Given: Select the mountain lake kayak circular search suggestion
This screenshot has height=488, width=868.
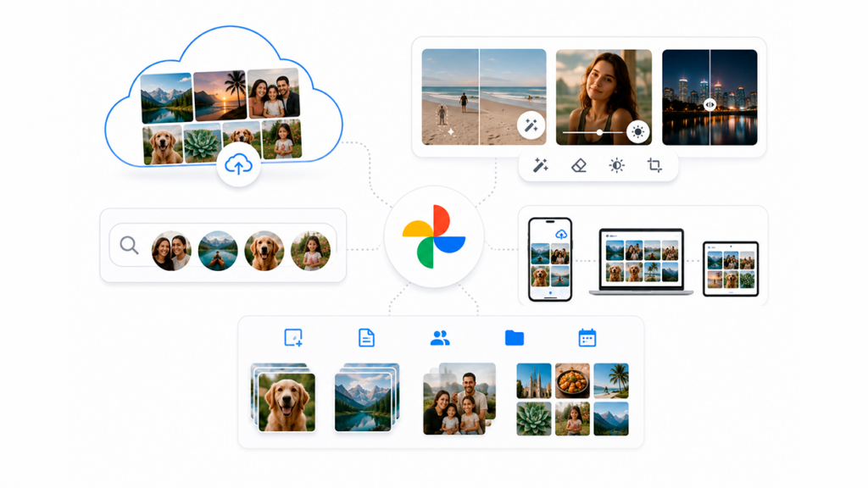Looking at the screenshot, I should click(218, 251).
